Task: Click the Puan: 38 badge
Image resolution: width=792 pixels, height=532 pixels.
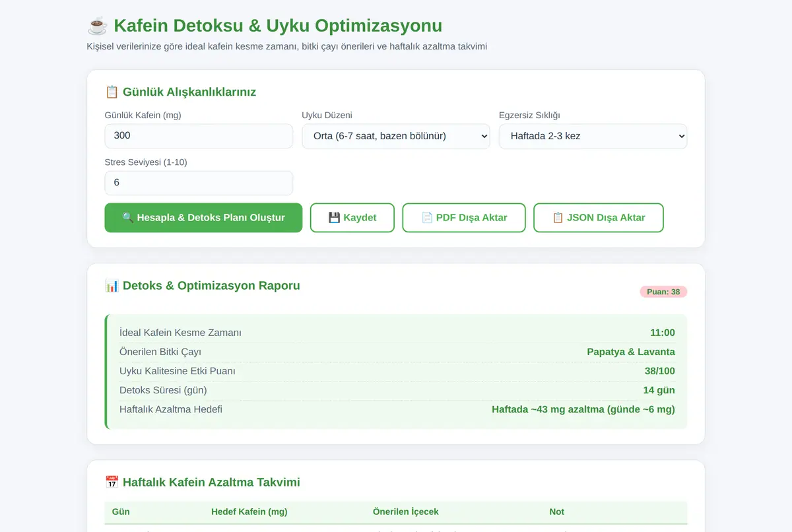Action: pos(663,292)
